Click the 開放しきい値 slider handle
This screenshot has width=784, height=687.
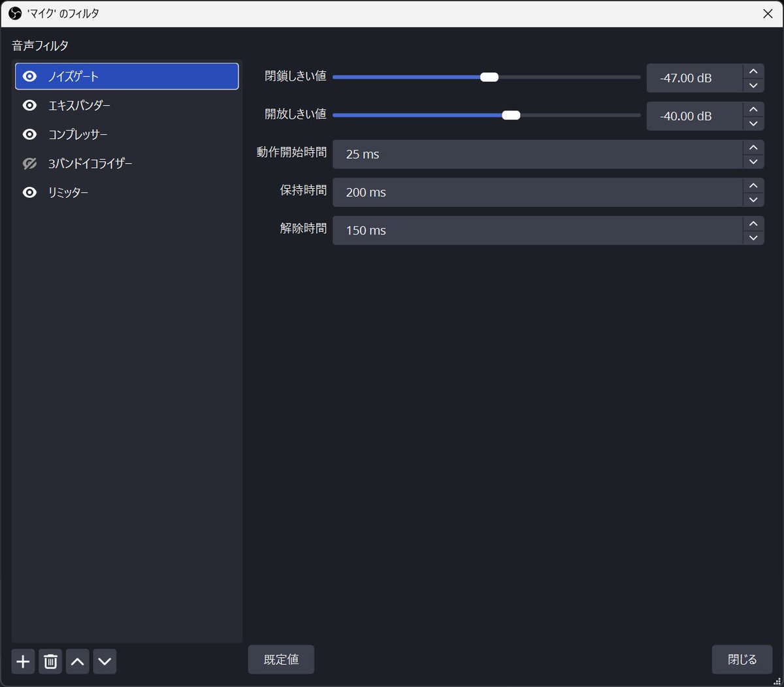pyautogui.click(x=510, y=114)
